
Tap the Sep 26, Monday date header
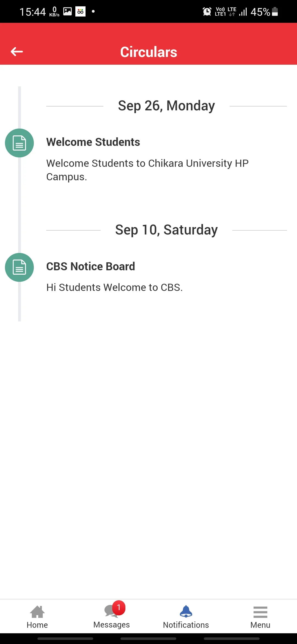pyautogui.click(x=166, y=106)
